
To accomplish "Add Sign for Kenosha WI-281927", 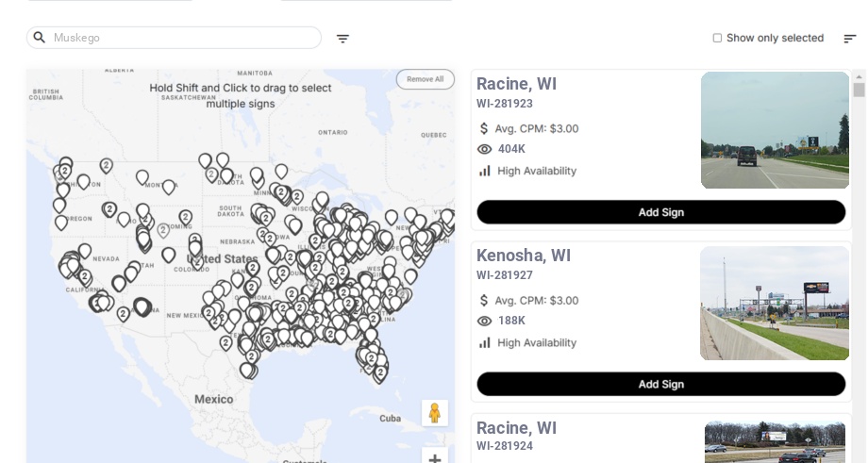I will tap(661, 384).
